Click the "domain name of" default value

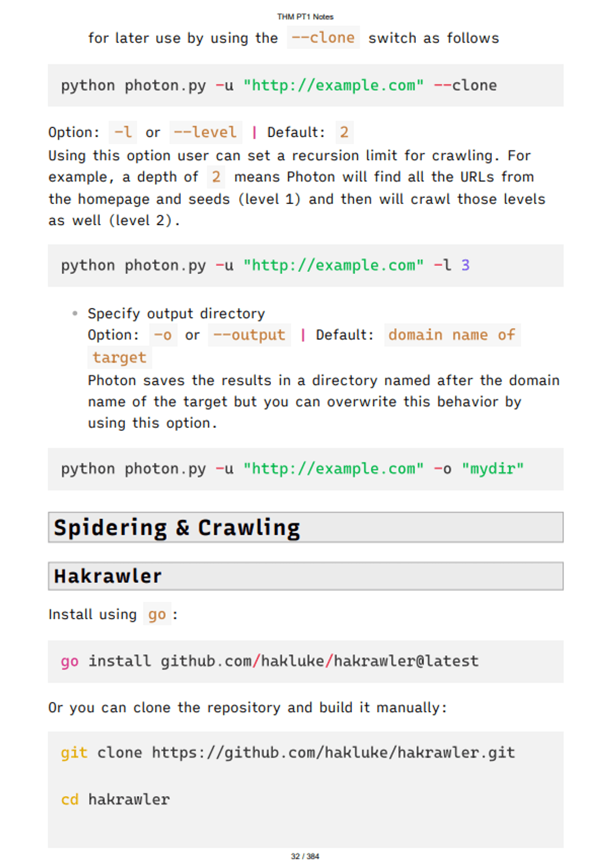point(452,335)
